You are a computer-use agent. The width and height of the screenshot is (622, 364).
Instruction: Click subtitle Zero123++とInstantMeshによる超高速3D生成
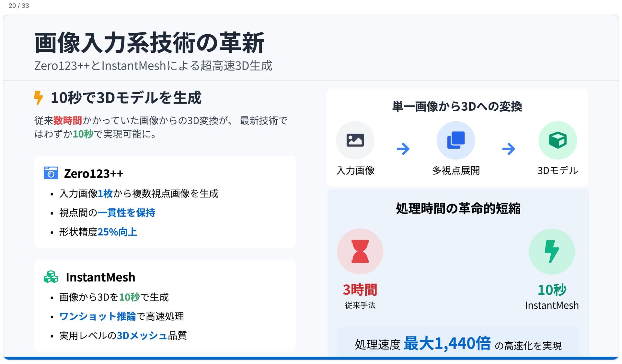(153, 66)
